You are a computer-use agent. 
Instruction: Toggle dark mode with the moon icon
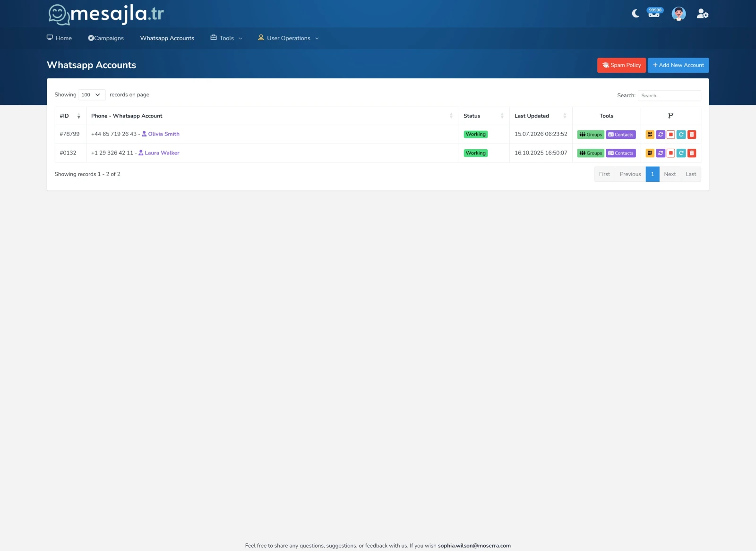(x=636, y=14)
